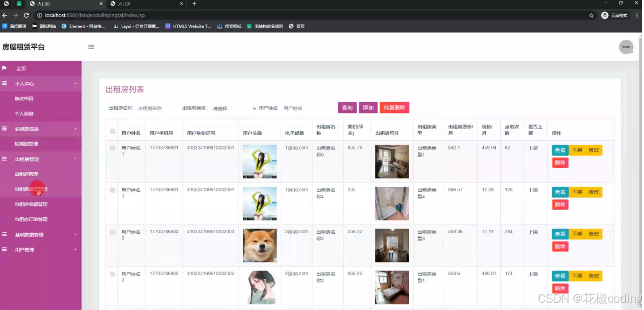Screen dimensions: 644x310
Task: Open the user avatar in top right
Action: 626,47
